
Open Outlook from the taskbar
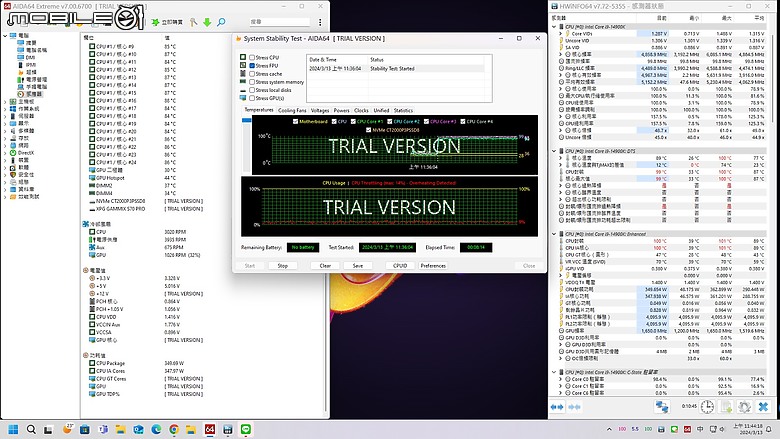click(138, 429)
